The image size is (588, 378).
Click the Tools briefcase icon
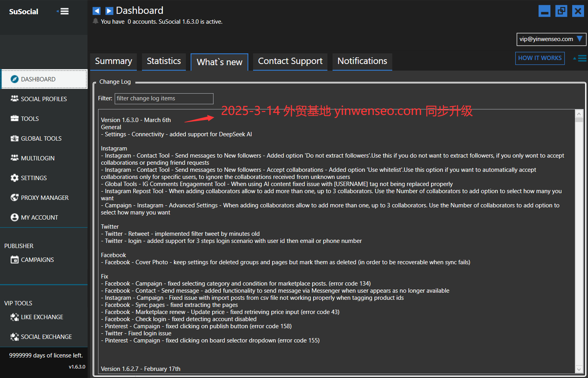coord(15,118)
